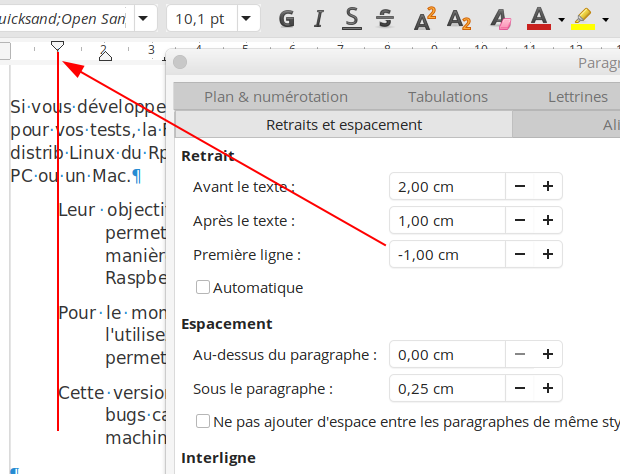Open the font name dropdown
620x474 pixels.
144,18
